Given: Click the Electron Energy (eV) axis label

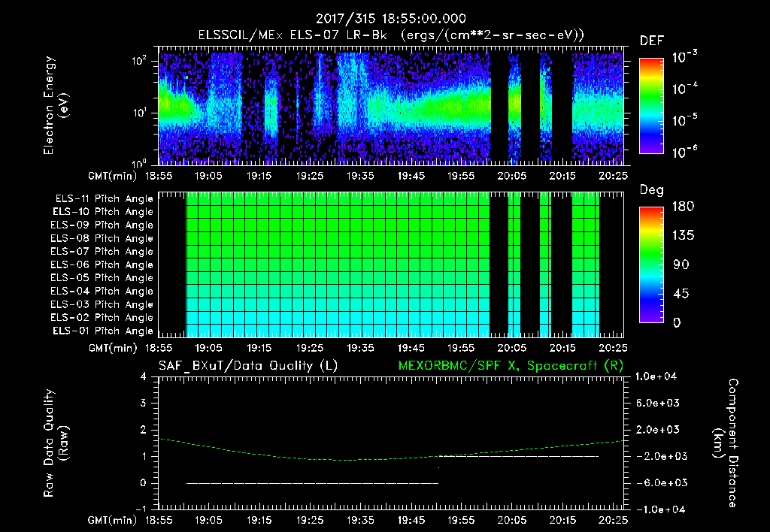Looking at the screenshot, I should pyautogui.click(x=56, y=105).
